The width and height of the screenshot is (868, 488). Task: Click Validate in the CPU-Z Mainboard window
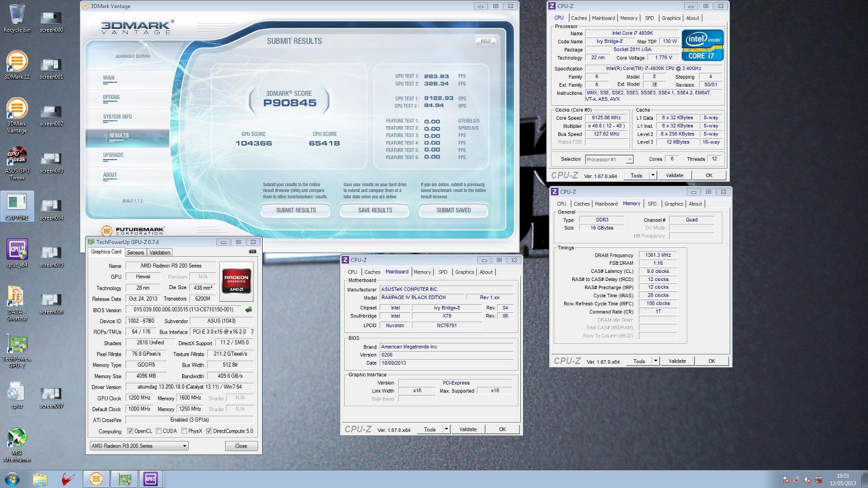pyautogui.click(x=468, y=429)
